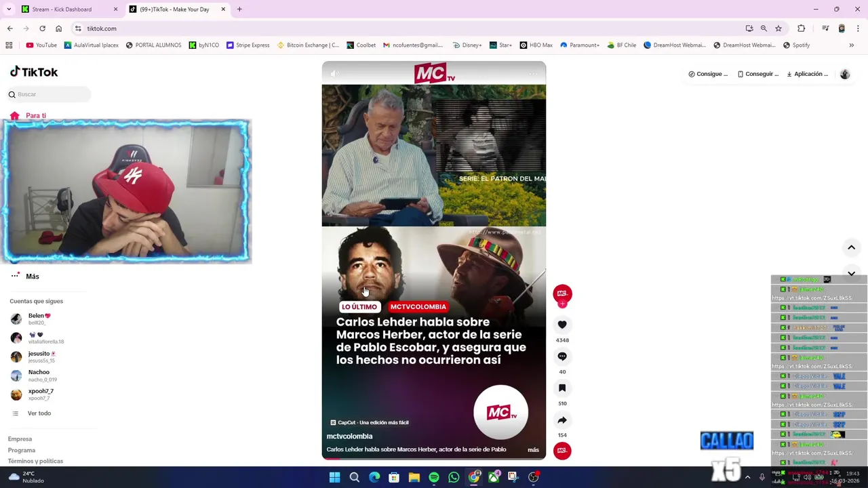868x488 pixels.
Task: Go to browser home page
Action: (58, 28)
